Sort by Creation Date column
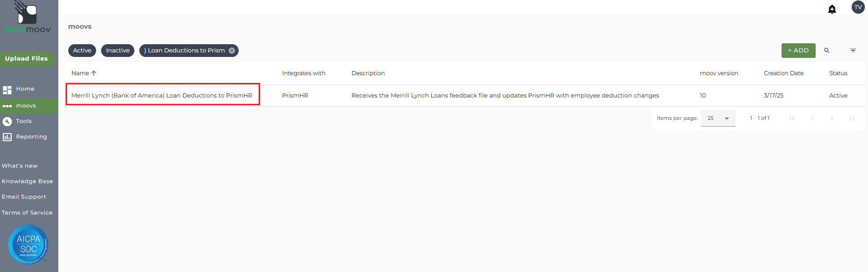The image size is (868, 272). coord(783,73)
